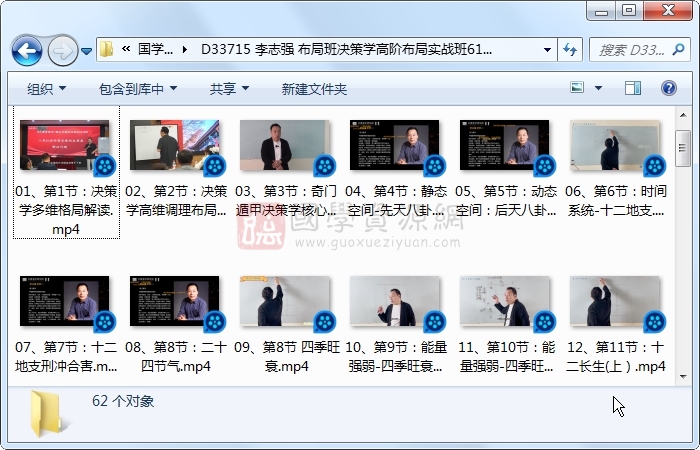Open address bar history dropdown
The image size is (700, 450).
(547, 50)
